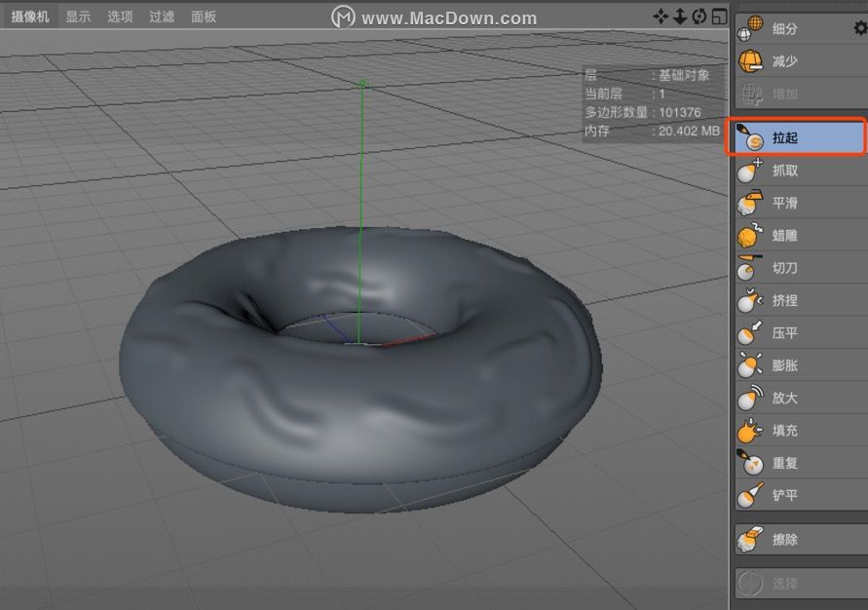
Task: Click the greyed-out 选择 (Select) tool
Action: click(801, 583)
